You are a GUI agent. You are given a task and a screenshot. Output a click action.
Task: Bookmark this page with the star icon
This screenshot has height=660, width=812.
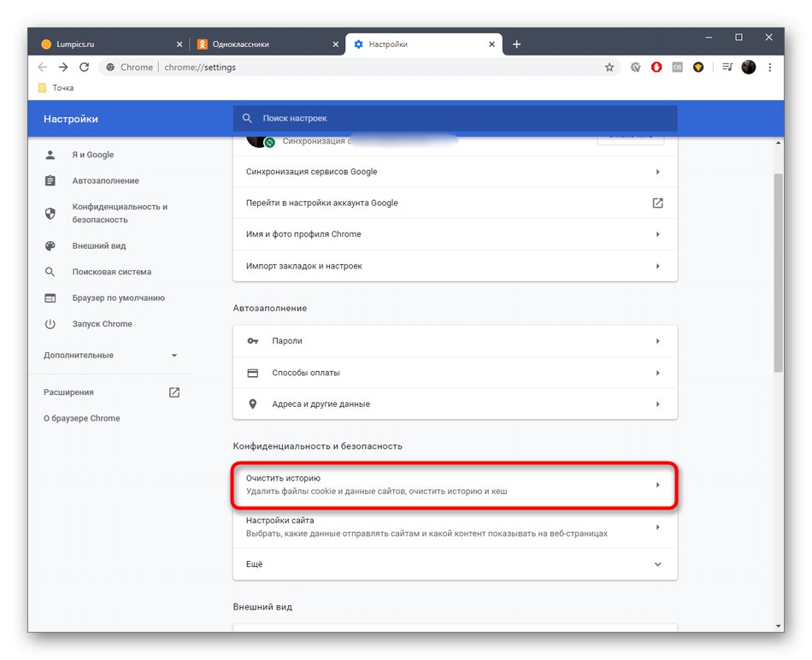point(609,67)
